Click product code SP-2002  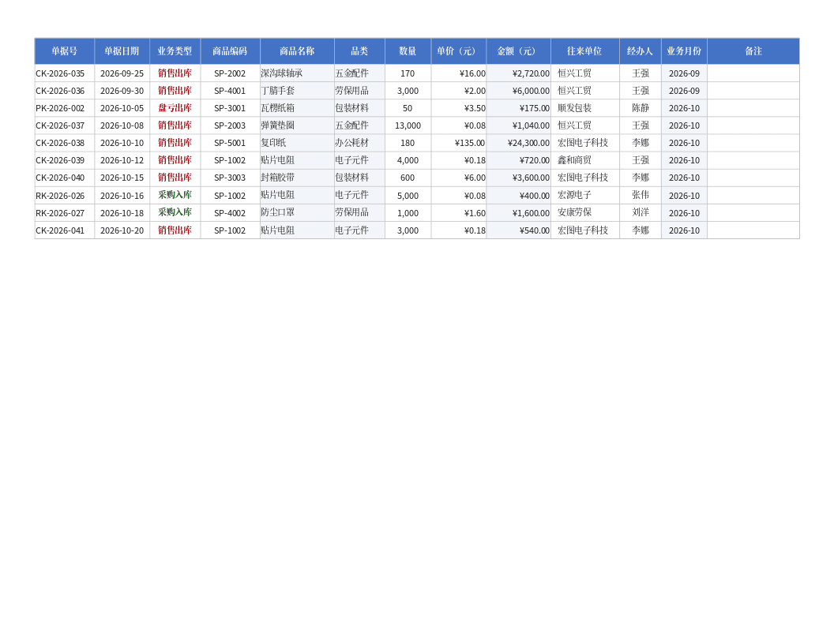tap(230, 73)
